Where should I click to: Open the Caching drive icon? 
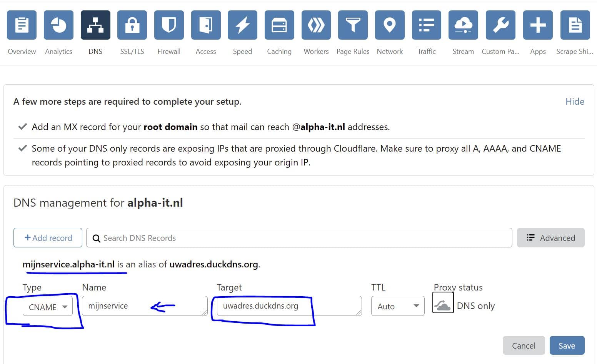(x=279, y=25)
